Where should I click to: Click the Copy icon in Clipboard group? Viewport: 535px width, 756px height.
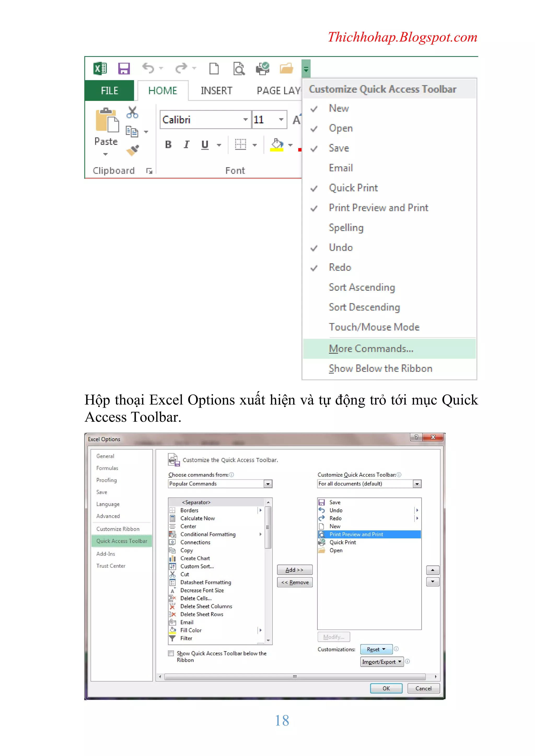132,131
